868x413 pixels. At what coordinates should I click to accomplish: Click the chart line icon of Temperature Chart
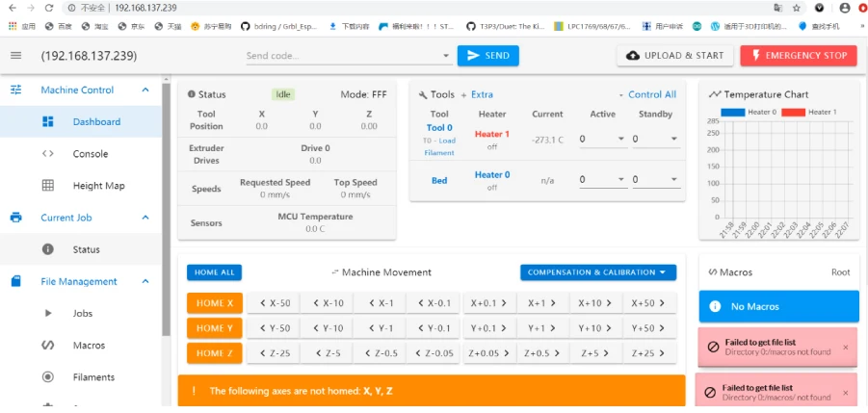715,94
